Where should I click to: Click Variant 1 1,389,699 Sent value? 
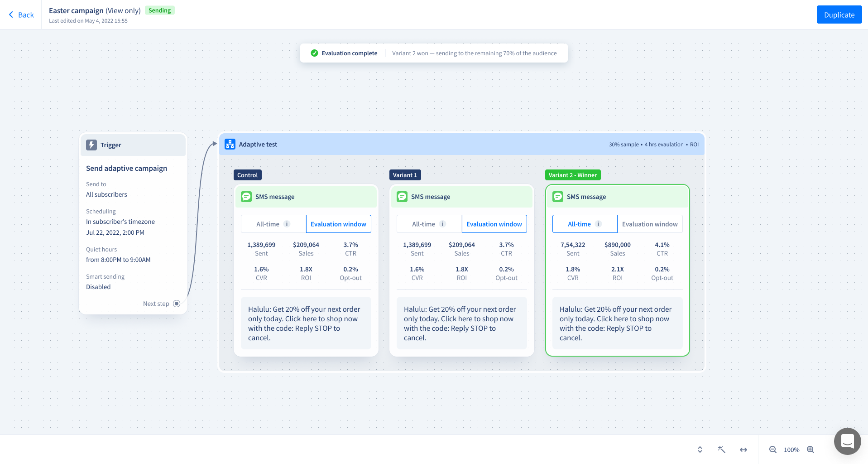[417, 245]
